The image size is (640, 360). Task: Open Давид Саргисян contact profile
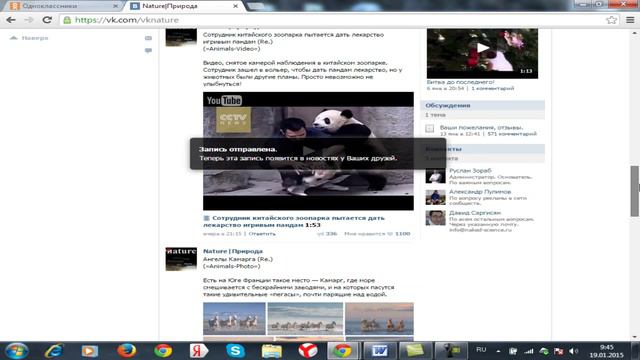475,213
